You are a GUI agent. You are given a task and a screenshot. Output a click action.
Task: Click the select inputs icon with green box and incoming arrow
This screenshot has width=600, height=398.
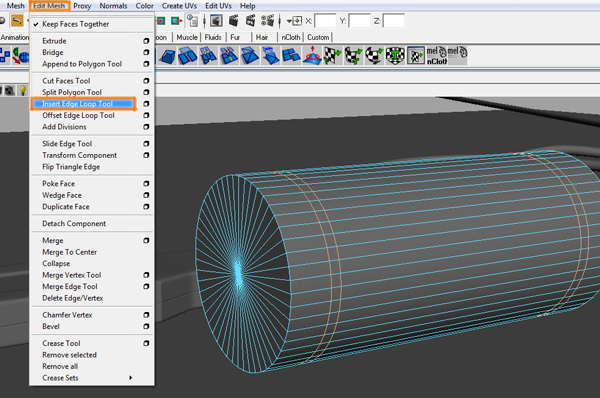point(160,21)
